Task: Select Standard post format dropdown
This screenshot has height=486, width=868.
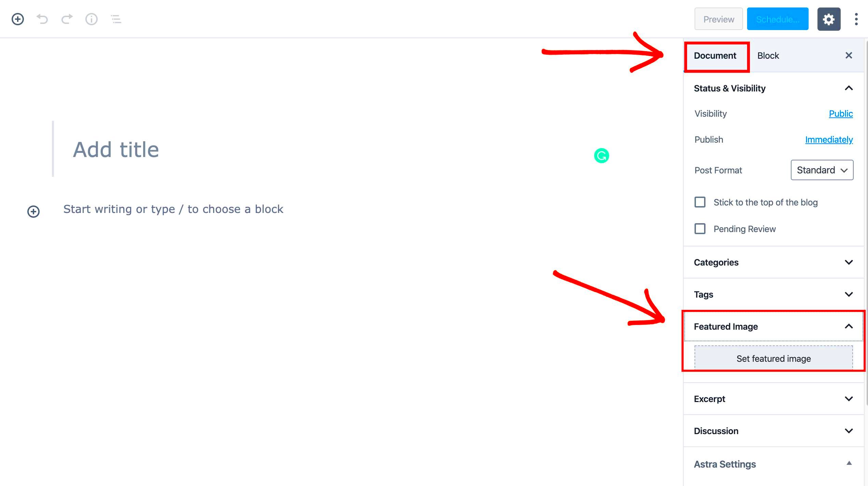Action: pos(822,170)
